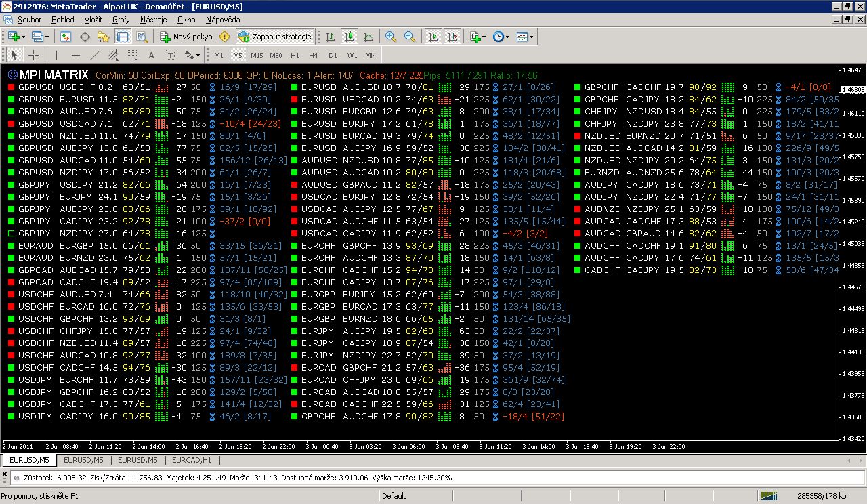The height and width of the screenshot is (504, 867).
Task: Switch chart to line chart mode
Action: tap(368, 37)
